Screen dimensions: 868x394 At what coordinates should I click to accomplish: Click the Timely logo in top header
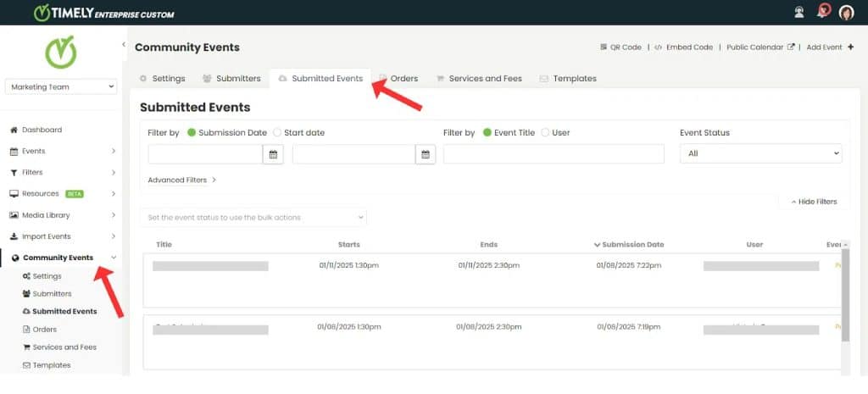tap(103, 13)
